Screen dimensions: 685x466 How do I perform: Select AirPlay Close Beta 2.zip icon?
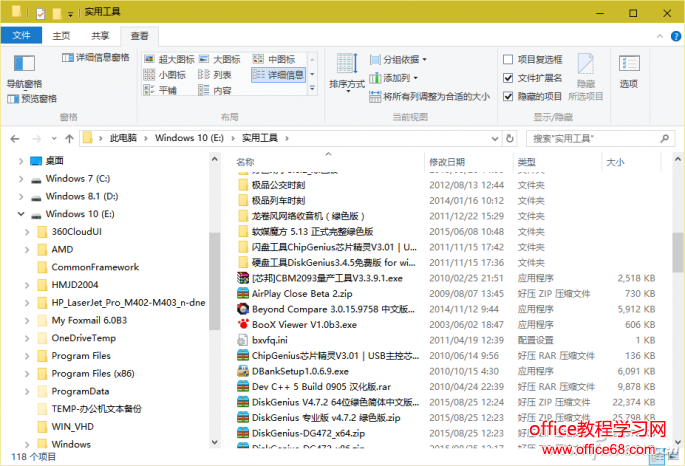[x=243, y=293]
